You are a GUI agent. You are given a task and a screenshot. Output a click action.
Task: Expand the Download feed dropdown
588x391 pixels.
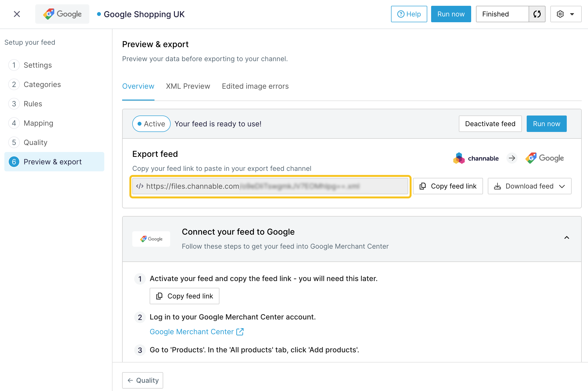pos(562,186)
